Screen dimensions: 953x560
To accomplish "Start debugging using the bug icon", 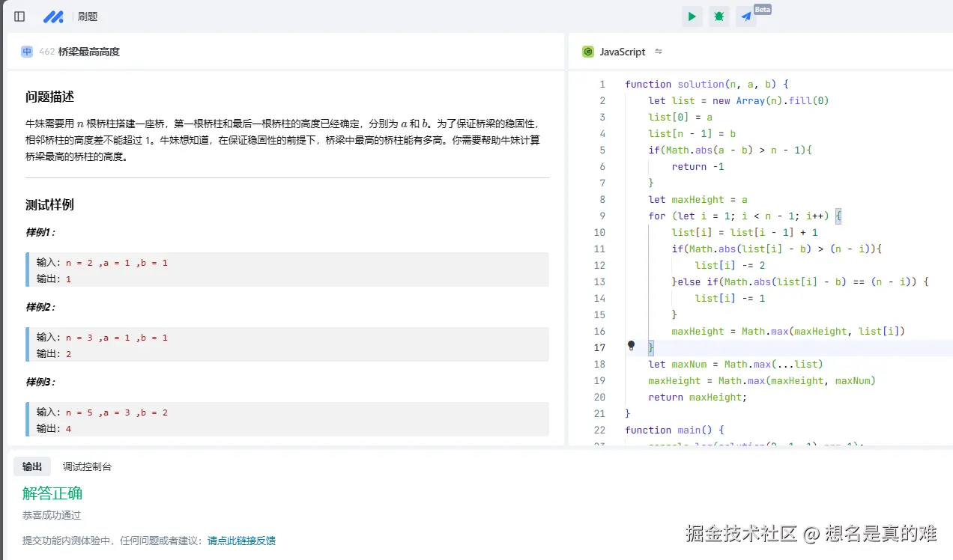I will (718, 16).
